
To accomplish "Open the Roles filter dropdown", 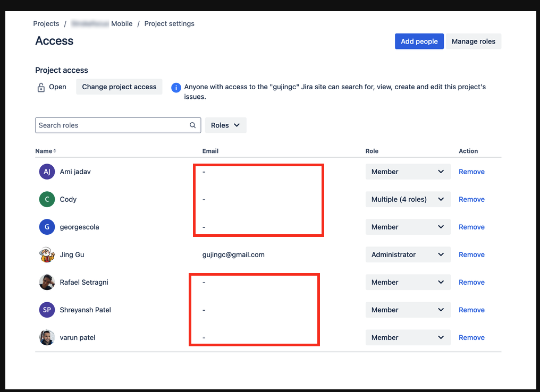I will [x=225, y=125].
